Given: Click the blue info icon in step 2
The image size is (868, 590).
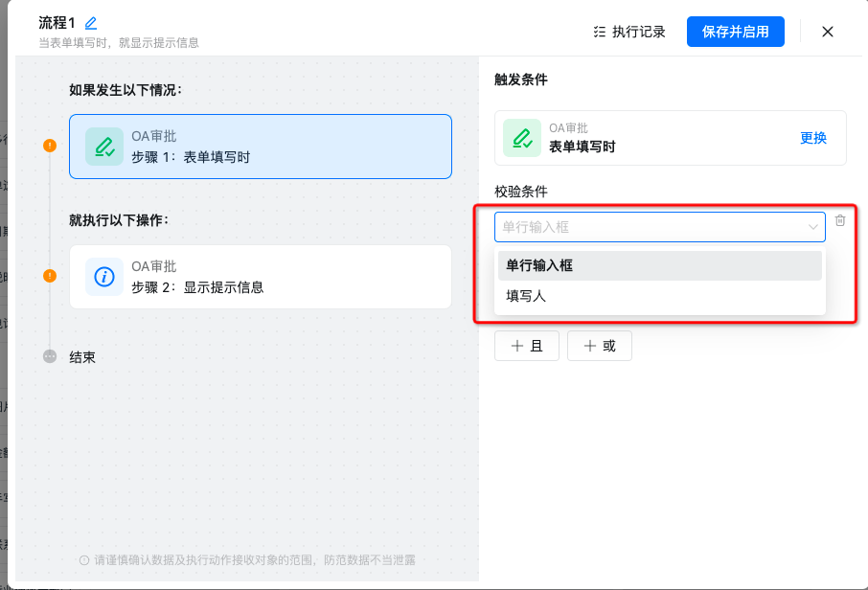Looking at the screenshot, I should [103, 277].
